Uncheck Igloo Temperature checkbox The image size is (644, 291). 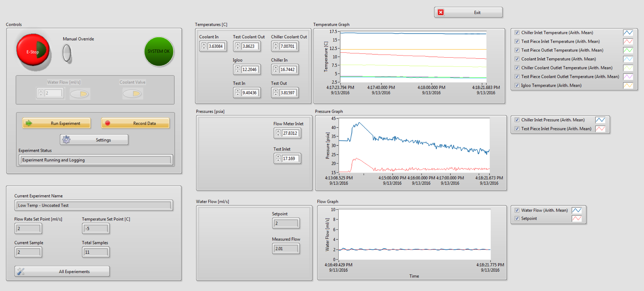pyautogui.click(x=517, y=85)
